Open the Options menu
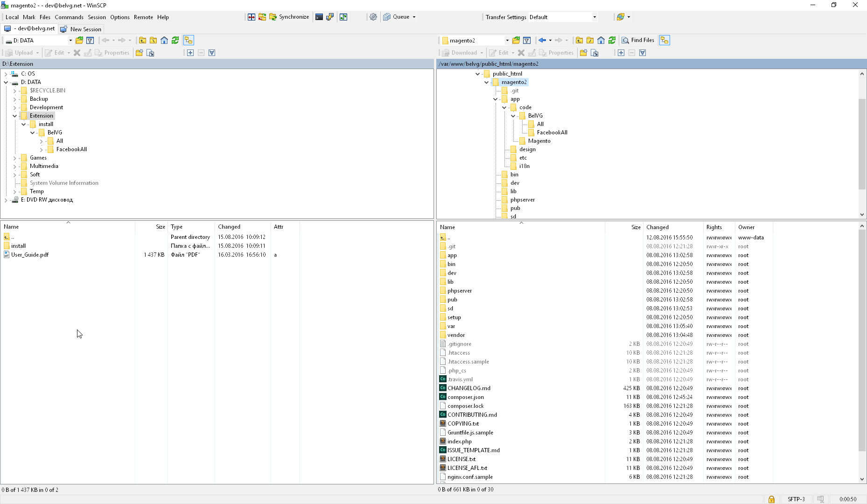Viewport: 867px width, 504px height. click(x=120, y=17)
